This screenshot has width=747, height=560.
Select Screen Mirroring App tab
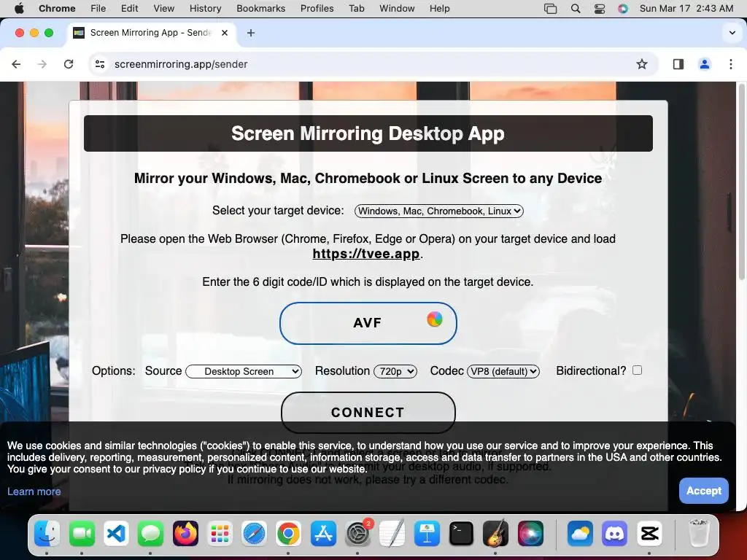point(150,33)
